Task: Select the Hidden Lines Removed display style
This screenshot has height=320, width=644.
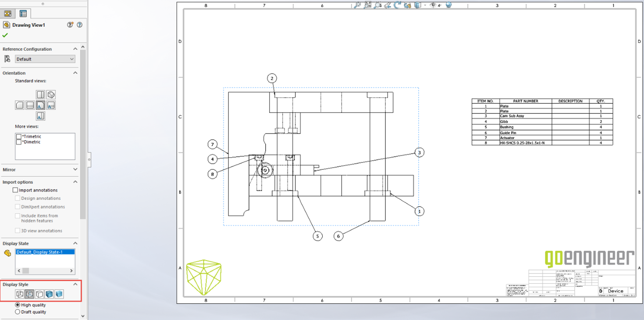Action: coord(39,294)
